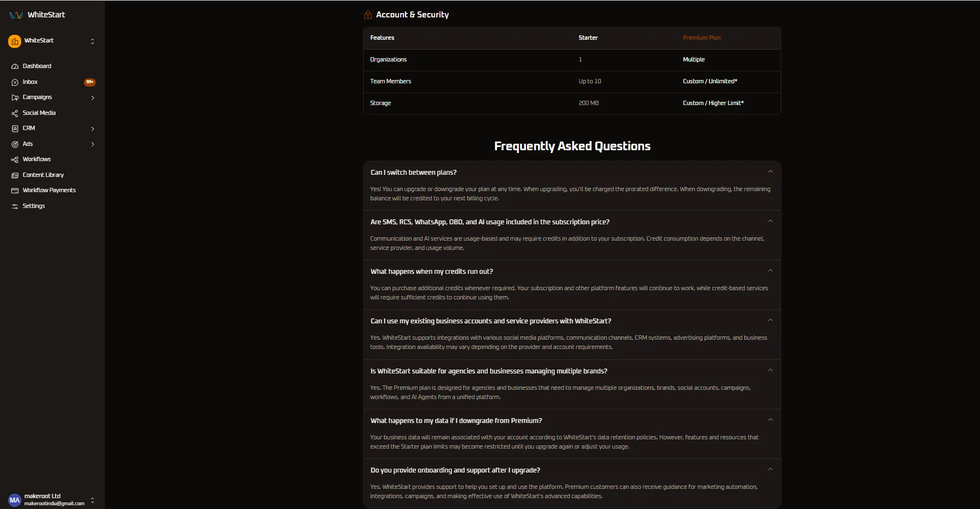Image resolution: width=980 pixels, height=509 pixels.
Task: Click the MA user avatar
Action: click(15, 500)
